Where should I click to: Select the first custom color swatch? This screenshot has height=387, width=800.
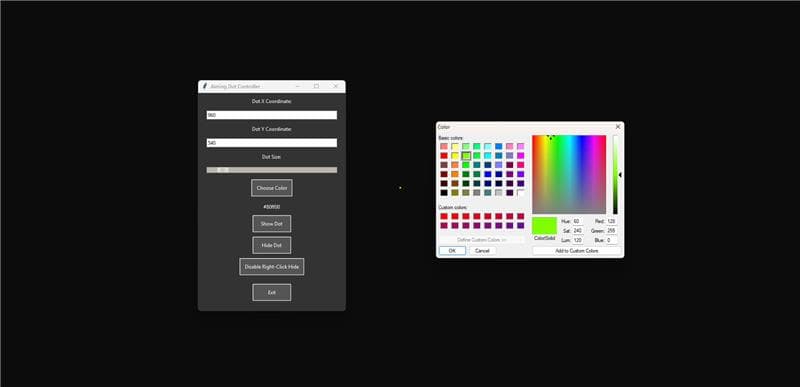(444, 216)
